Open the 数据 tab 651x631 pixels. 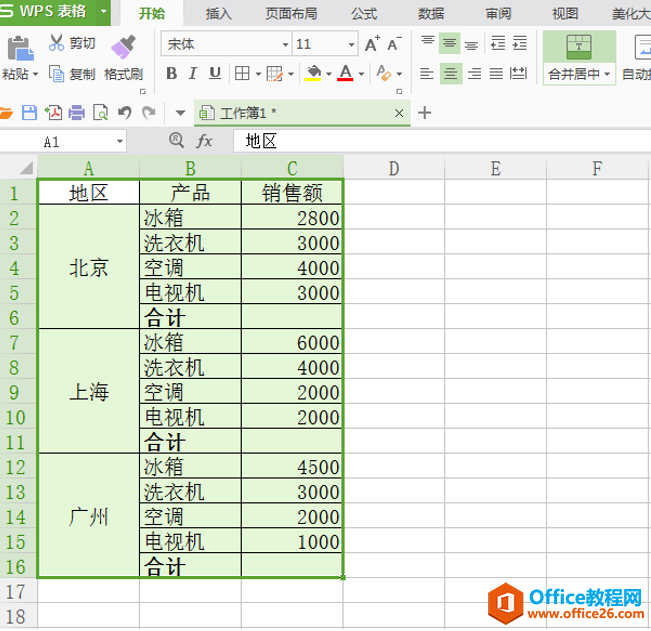click(x=431, y=14)
